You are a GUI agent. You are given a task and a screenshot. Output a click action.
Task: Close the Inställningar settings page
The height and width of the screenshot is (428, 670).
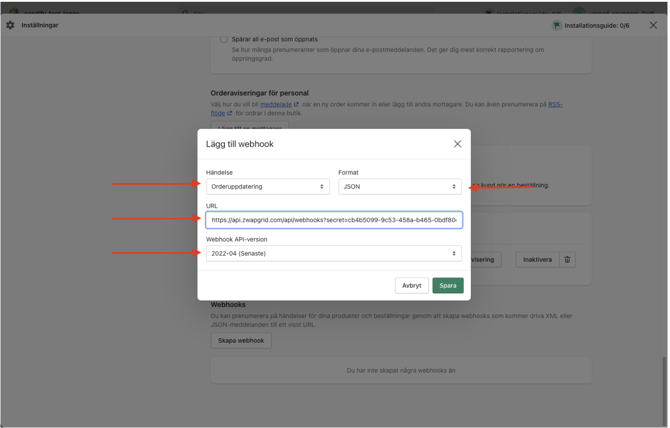pos(653,25)
